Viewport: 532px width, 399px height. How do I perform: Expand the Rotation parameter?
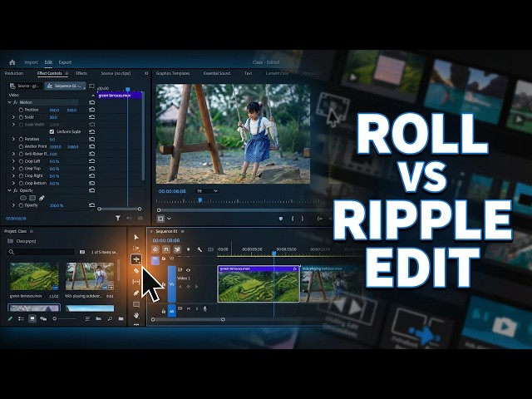coord(13,139)
